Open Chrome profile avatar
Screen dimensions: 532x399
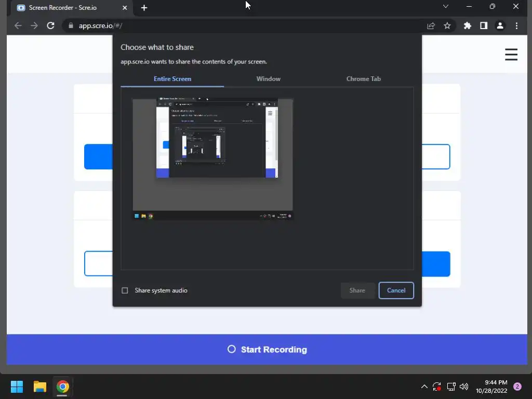pos(500,26)
